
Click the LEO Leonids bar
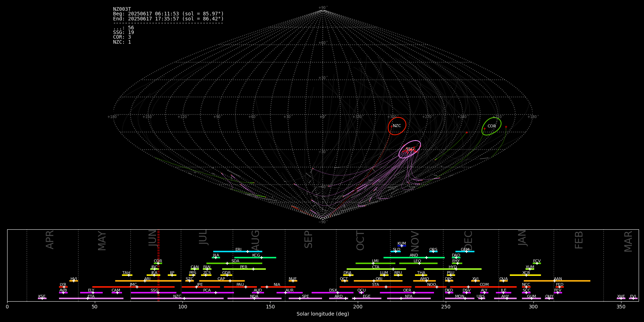tap(418, 263)
